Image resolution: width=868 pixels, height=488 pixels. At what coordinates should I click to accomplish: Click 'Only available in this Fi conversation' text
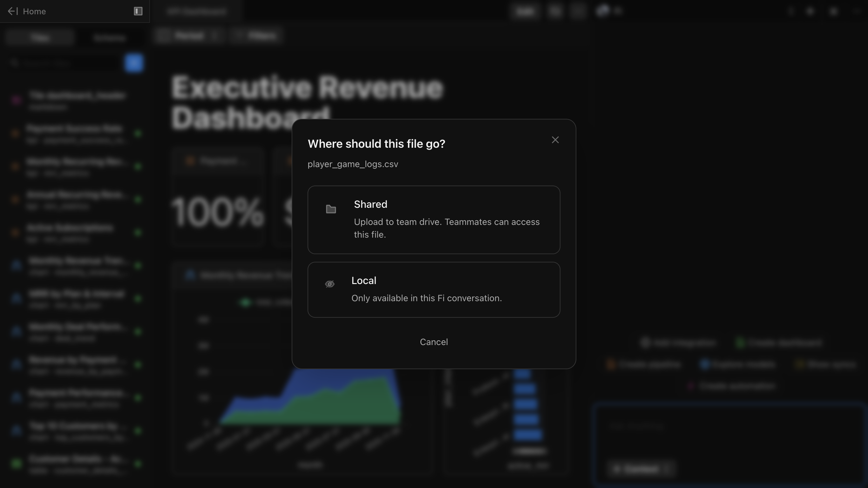pos(426,298)
